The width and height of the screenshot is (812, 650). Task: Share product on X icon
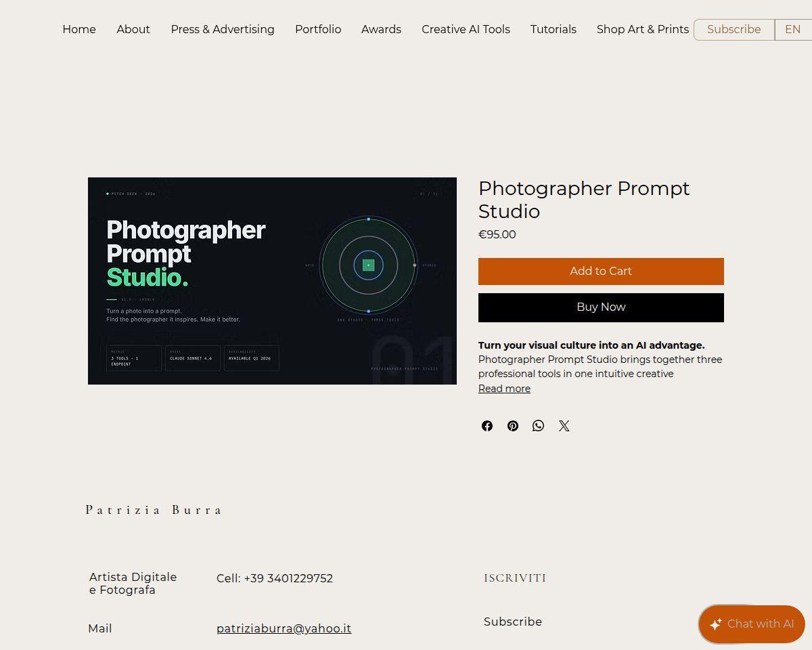click(x=564, y=426)
